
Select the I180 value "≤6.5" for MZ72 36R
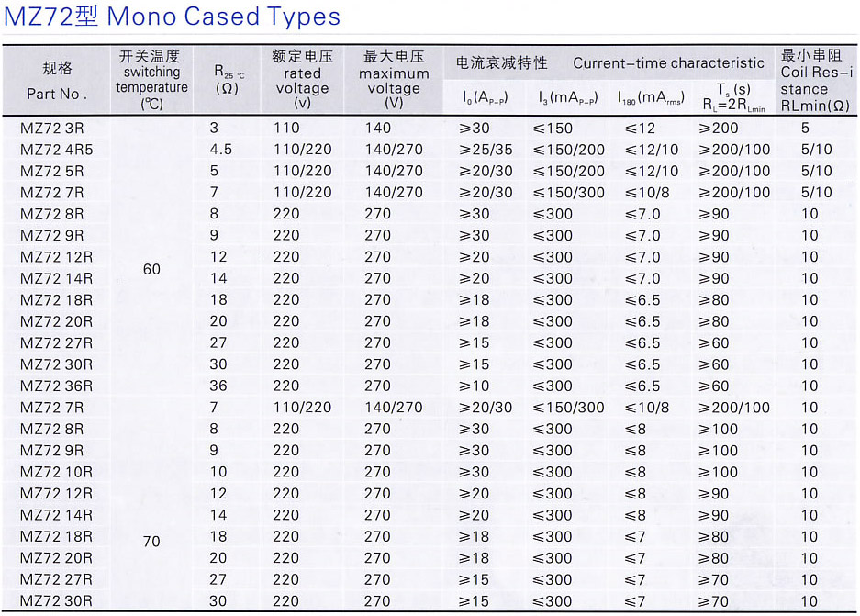click(642, 386)
